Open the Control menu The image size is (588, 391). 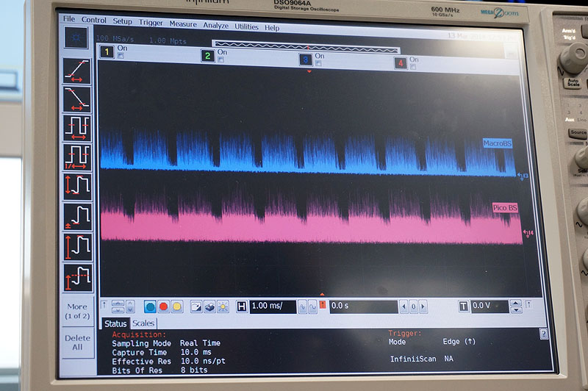pyautogui.click(x=94, y=20)
